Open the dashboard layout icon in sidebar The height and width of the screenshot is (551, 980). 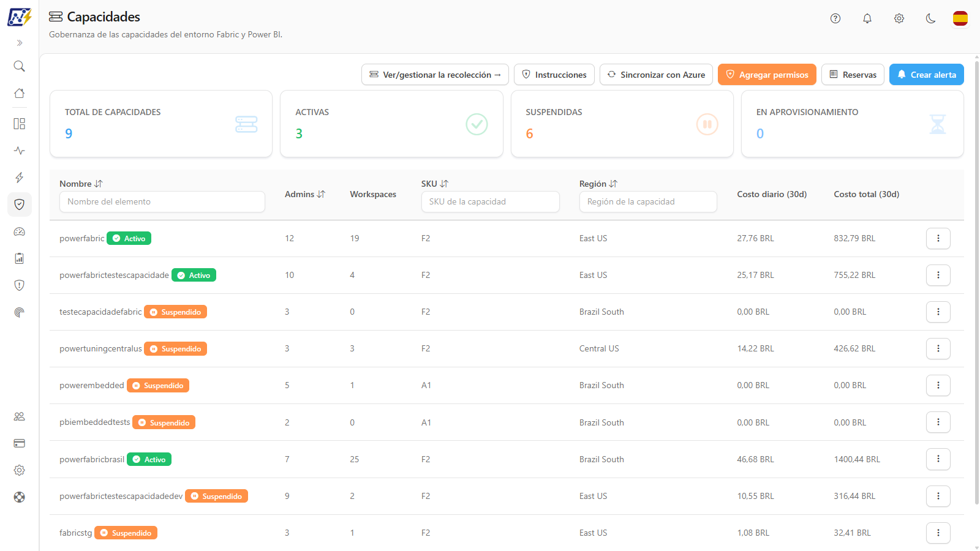(20, 124)
